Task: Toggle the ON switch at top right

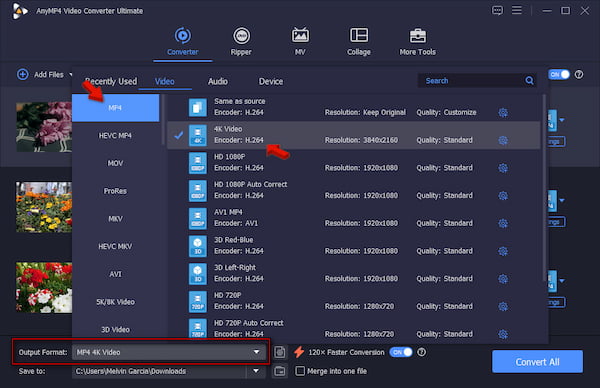Action: coord(559,75)
